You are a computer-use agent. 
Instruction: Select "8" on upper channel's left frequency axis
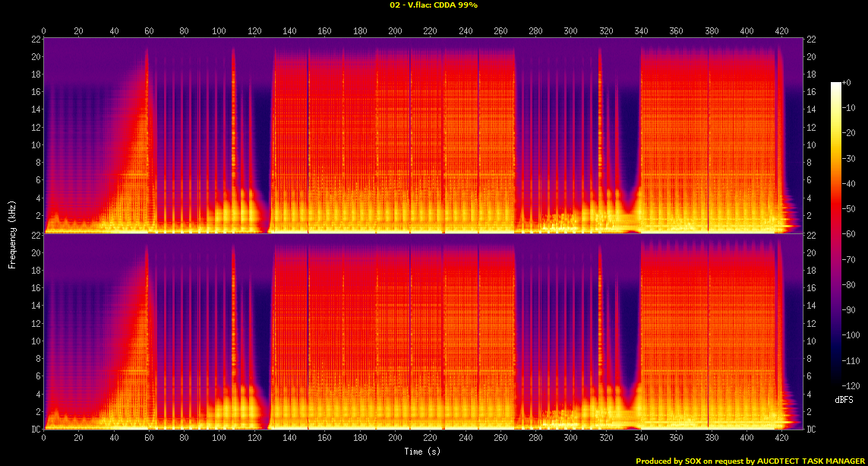coord(38,163)
